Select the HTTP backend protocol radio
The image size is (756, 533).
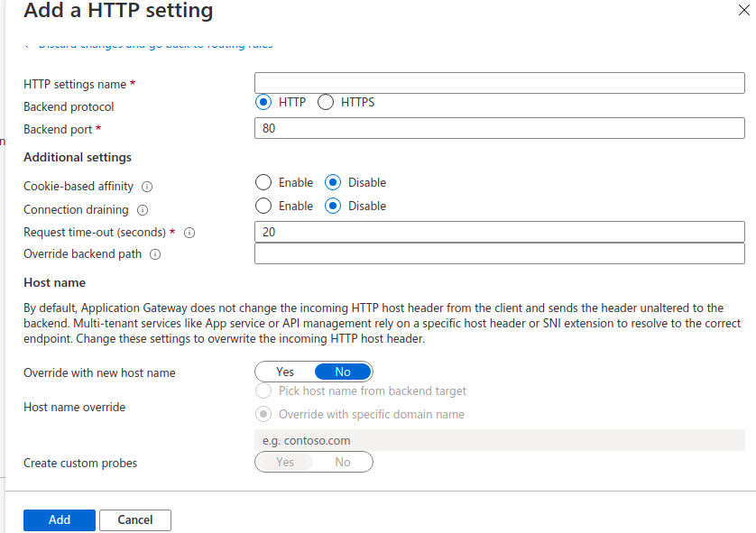[x=263, y=102]
